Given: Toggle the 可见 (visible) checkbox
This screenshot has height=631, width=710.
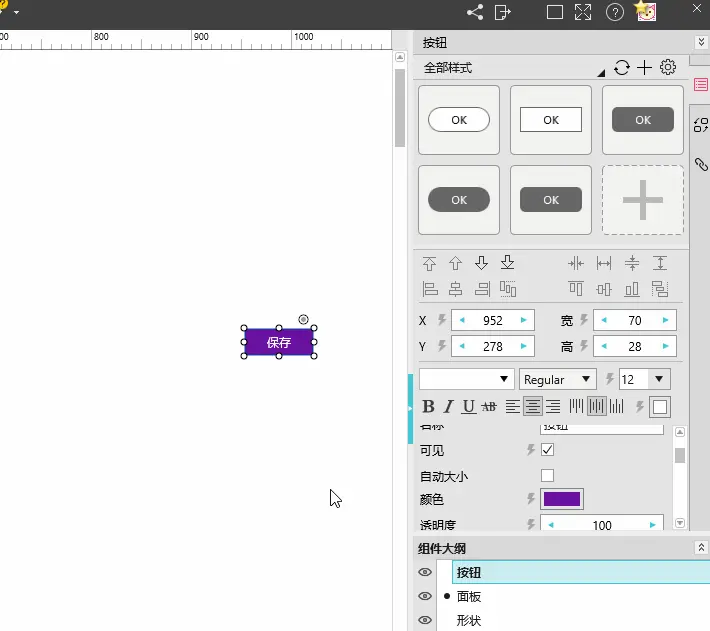Looking at the screenshot, I should pos(547,449).
